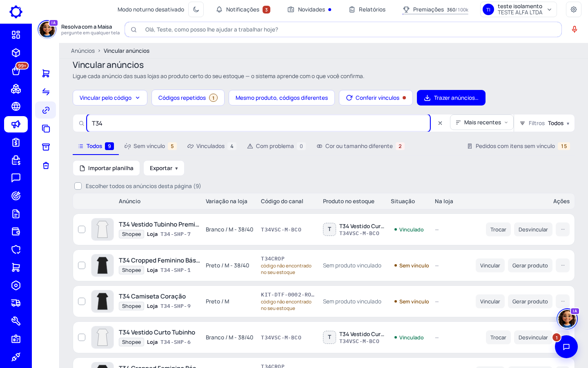Open the shopping bag icon with 99+ badge

coord(16,71)
